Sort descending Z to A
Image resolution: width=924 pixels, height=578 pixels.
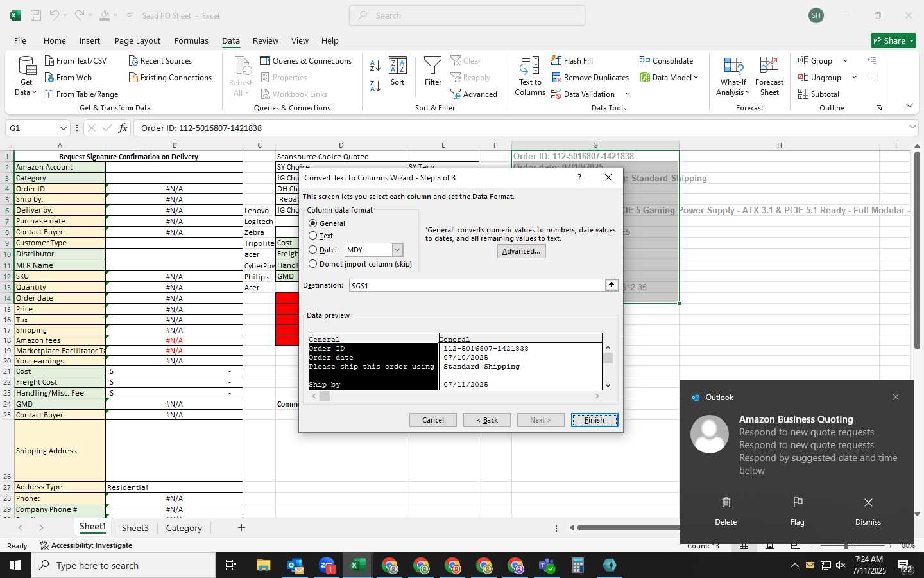pyautogui.click(x=375, y=85)
